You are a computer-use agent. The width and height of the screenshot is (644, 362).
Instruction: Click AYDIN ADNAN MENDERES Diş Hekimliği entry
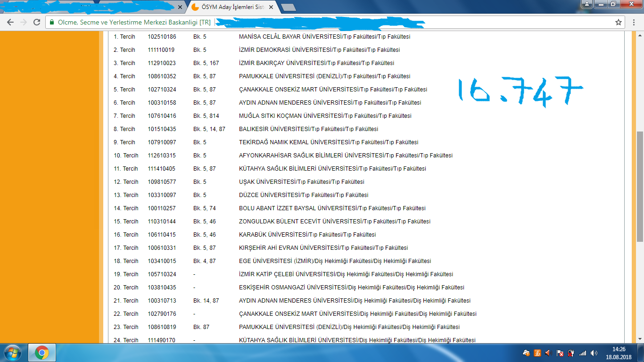(355, 301)
